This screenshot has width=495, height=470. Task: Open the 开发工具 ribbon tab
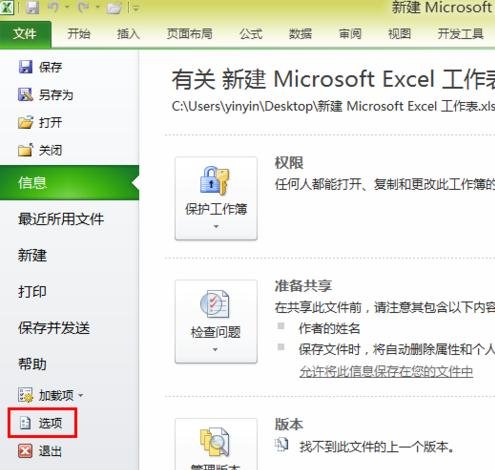[x=460, y=34]
